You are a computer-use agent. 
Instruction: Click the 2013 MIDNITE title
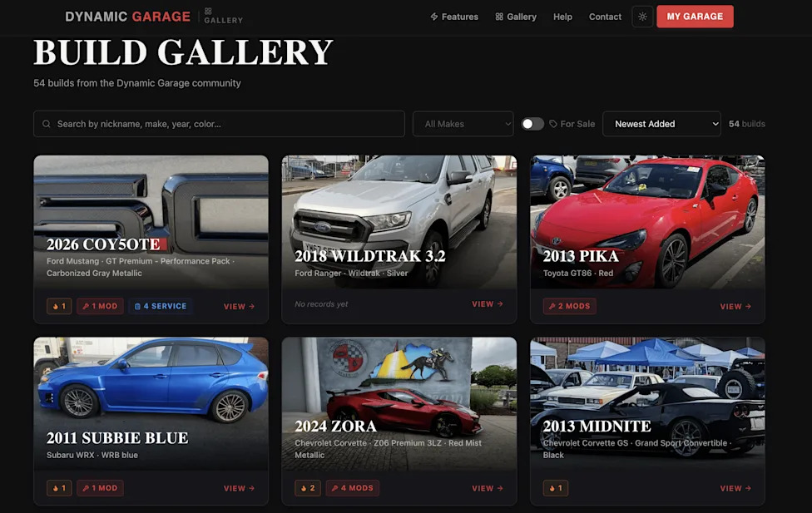click(x=597, y=426)
